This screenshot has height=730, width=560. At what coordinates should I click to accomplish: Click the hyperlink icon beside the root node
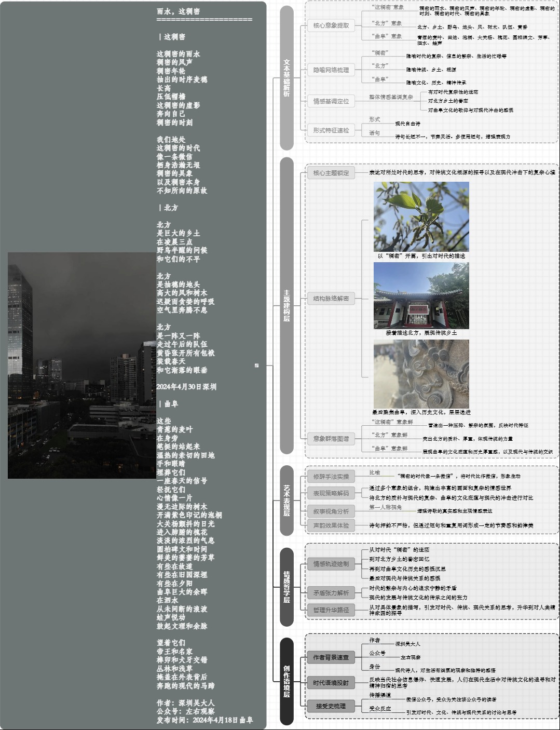pyautogui.click(x=256, y=366)
